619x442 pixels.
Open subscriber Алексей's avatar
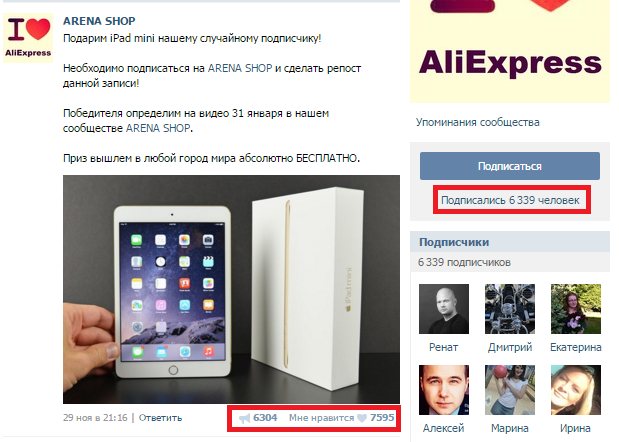(x=444, y=390)
